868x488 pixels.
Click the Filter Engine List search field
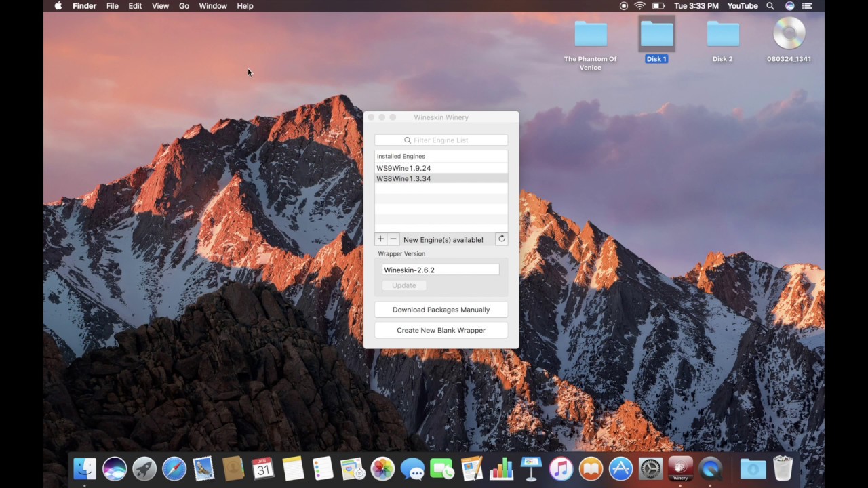coord(441,140)
